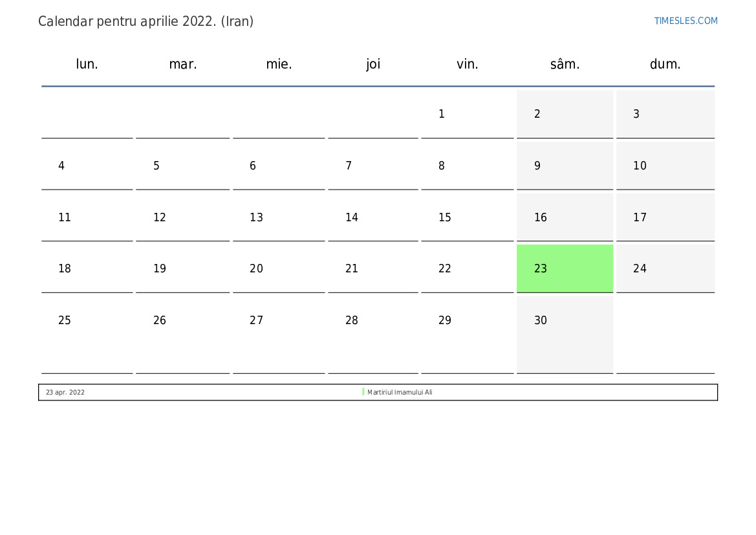Select the 'sâm.' weekday header
The width and height of the screenshot is (756, 535).
click(565, 64)
